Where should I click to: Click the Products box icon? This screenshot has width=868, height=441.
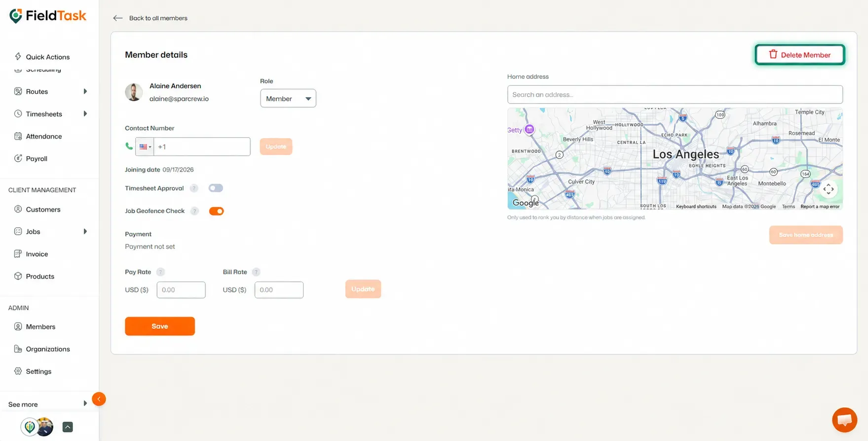[x=18, y=276]
